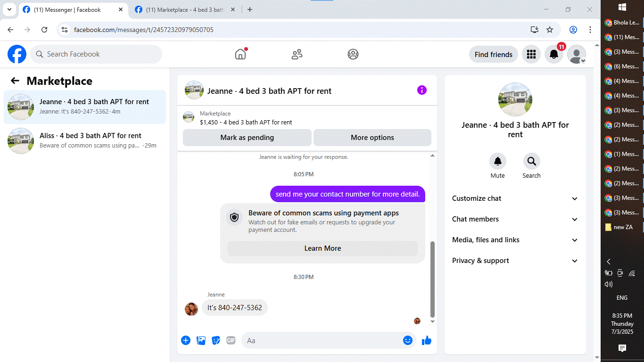Open the nine-dot Menu grid

pyautogui.click(x=531, y=54)
